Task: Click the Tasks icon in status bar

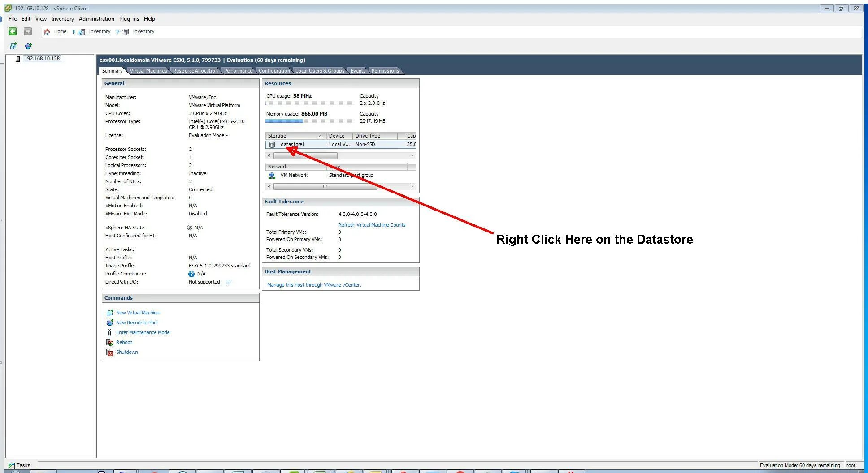Action: pyautogui.click(x=12, y=465)
